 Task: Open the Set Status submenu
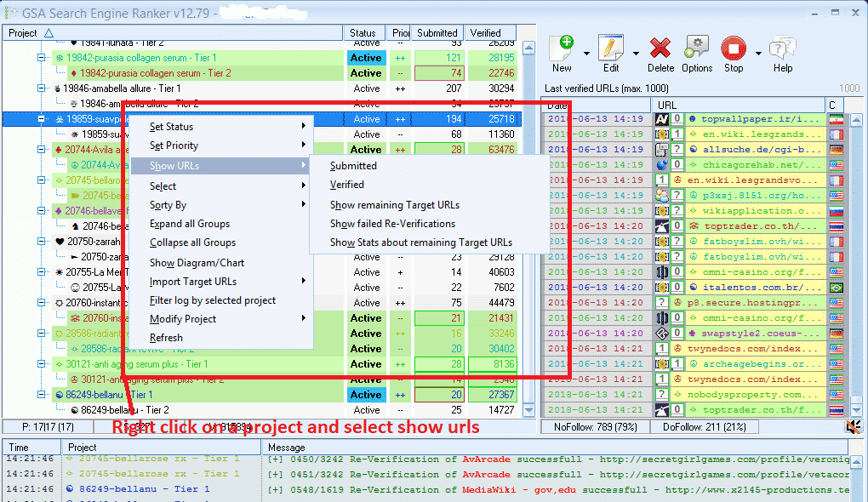[x=222, y=127]
